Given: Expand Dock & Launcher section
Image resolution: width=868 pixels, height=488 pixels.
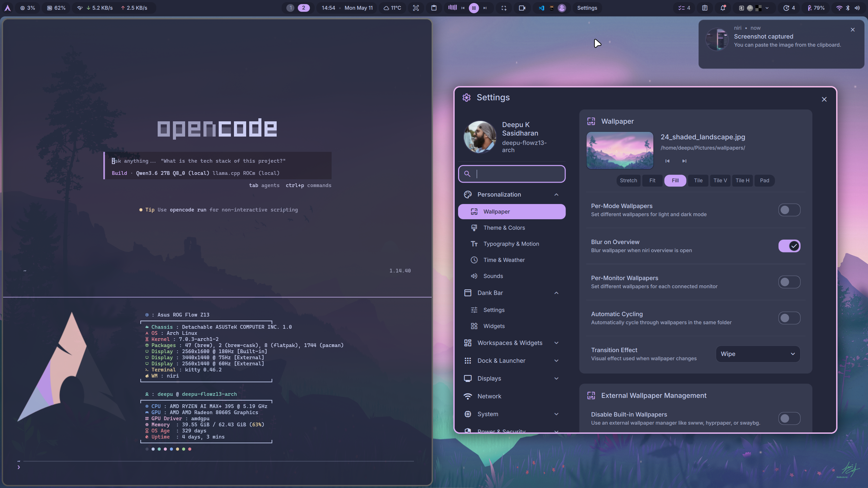Looking at the screenshot, I should (x=512, y=361).
